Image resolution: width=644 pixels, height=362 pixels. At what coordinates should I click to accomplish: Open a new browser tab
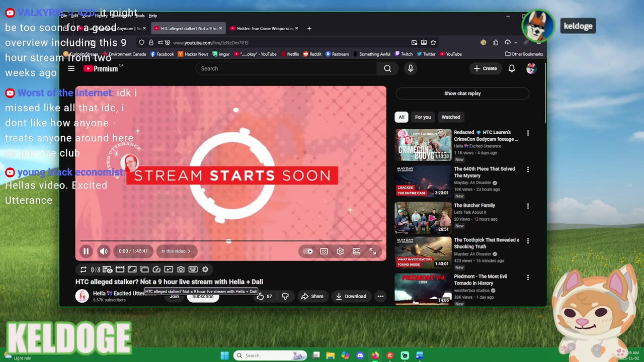[309, 28]
